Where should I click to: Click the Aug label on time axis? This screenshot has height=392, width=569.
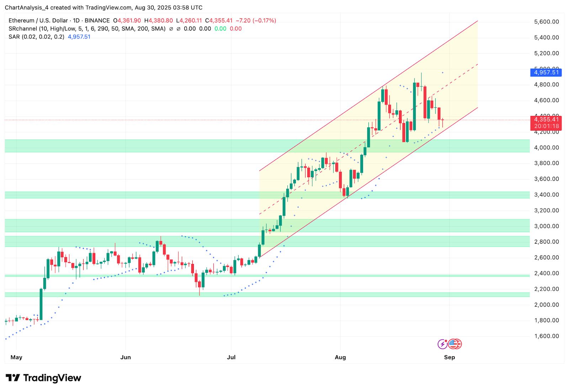(x=340, y=357)
